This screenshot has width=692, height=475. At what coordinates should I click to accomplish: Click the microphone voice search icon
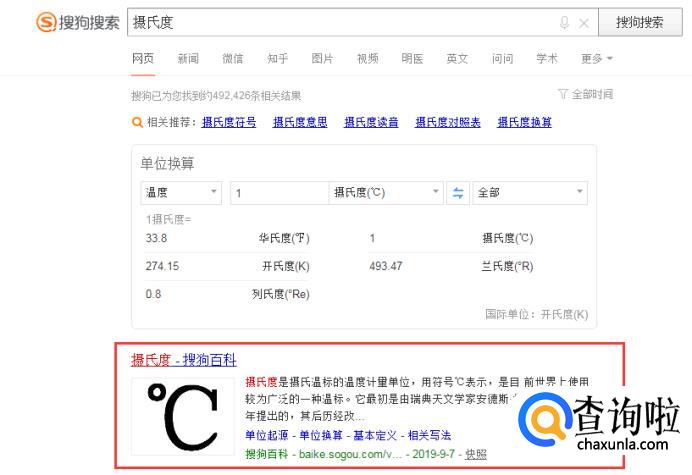tap(564, 23)
